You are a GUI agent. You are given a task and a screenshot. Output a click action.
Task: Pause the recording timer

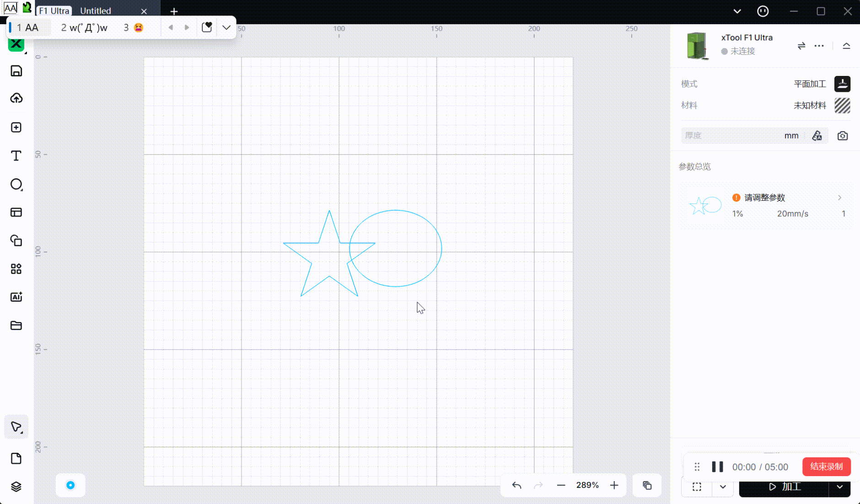(717, 466)
